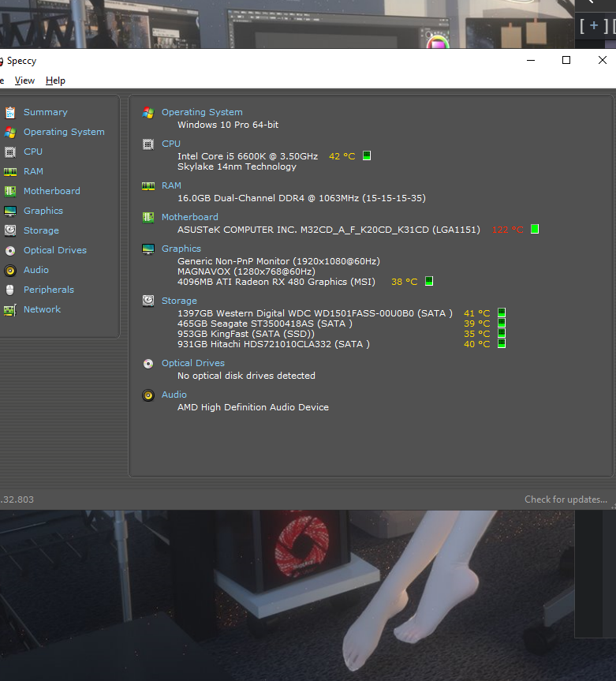
Task: Click the CPU chip icon in sidebar
Action: pyautogui.click(x=10, y=152)
